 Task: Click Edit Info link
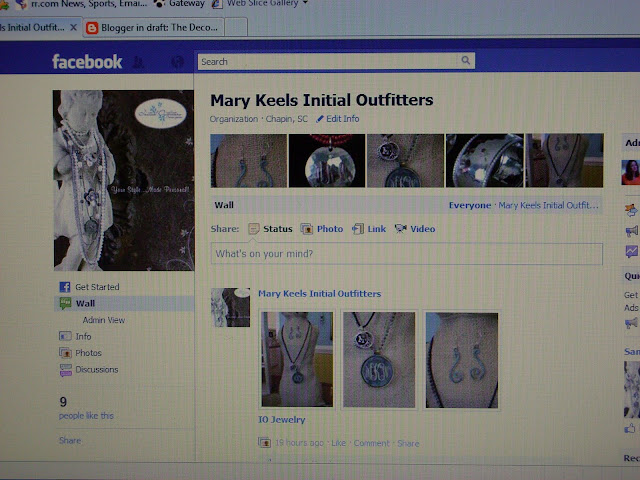[x=342, y=119]
